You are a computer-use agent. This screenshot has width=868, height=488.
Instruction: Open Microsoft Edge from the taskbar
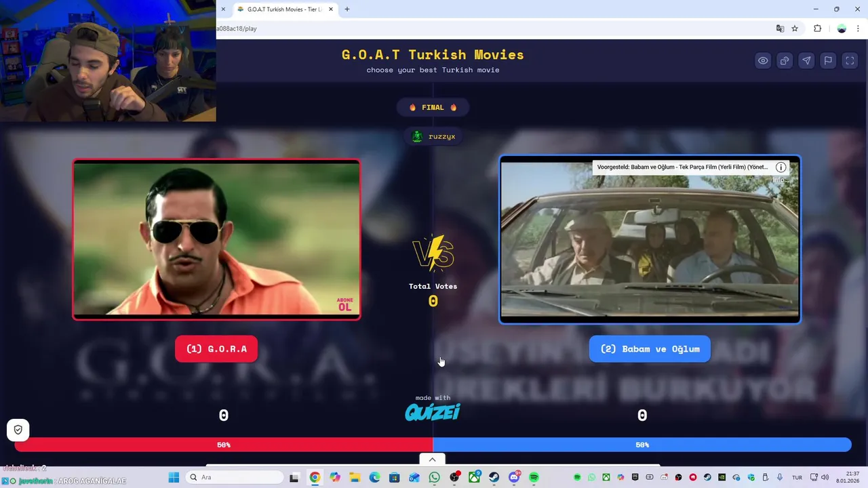coord(374,477)
